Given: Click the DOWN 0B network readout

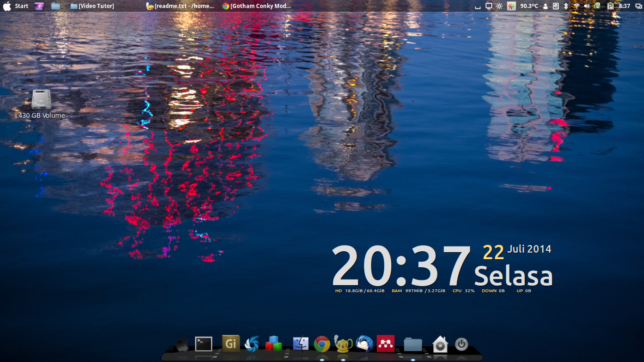Looking at the screenshot, I should (493, 291).
